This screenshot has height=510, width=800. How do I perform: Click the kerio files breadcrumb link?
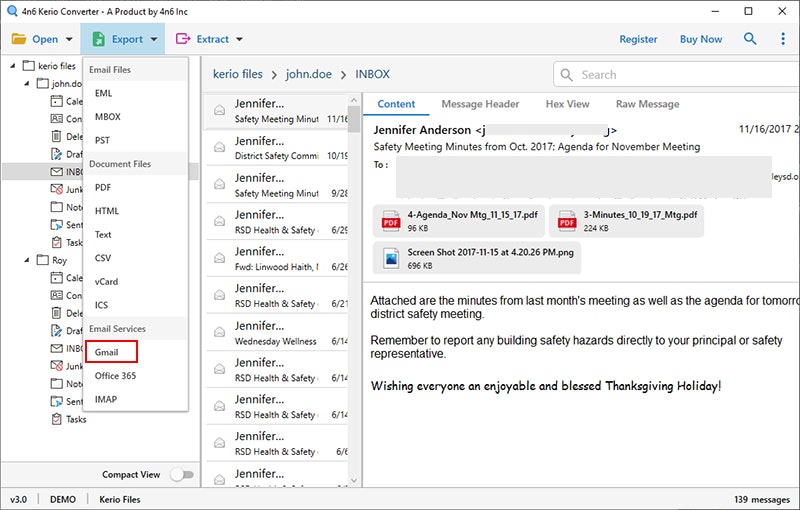coord(238,74)
